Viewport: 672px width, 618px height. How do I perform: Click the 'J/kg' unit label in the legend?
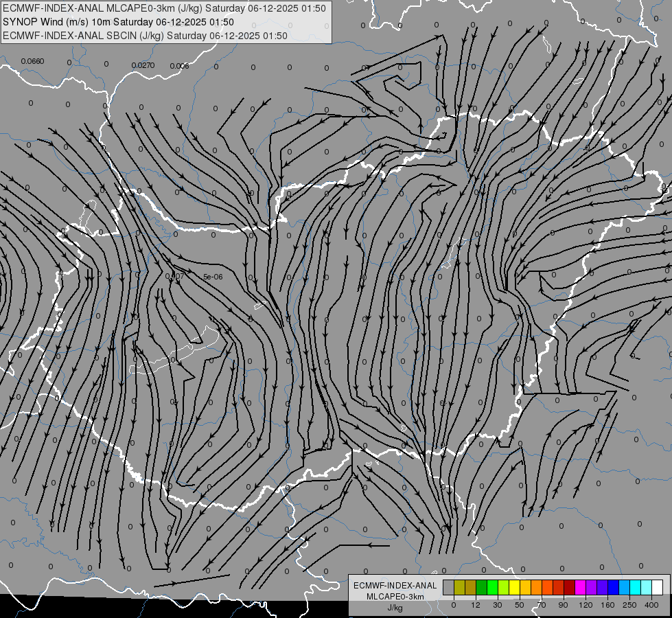coord(395,608)
